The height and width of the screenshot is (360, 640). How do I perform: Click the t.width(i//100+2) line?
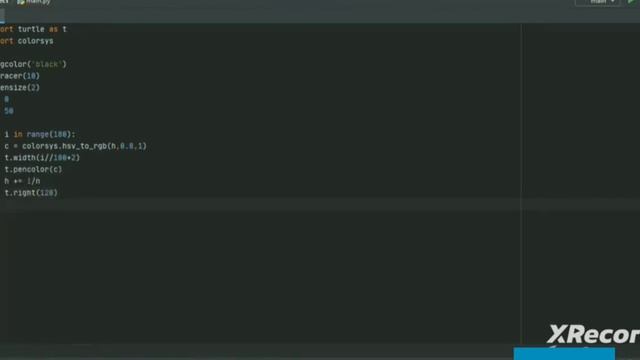42,158
